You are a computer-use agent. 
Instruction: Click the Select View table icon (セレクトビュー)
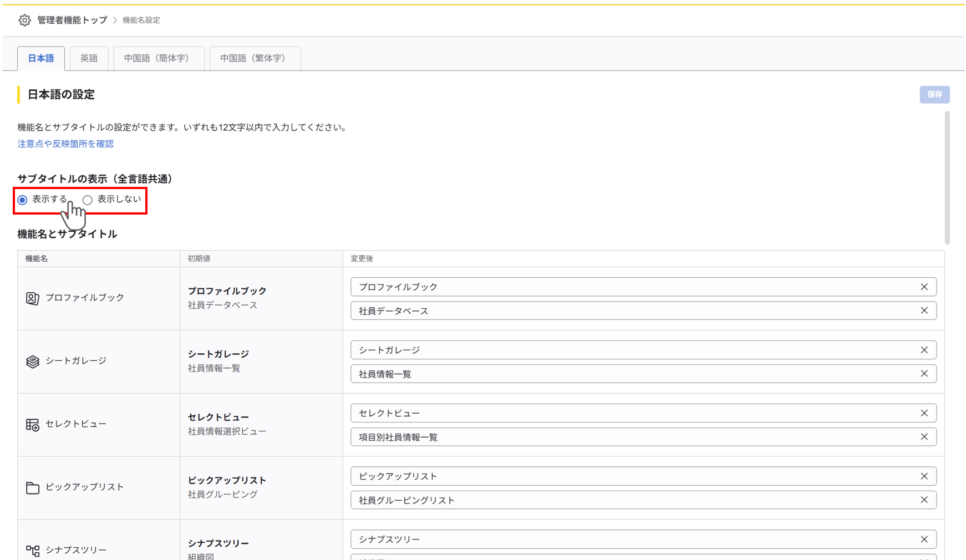33,425
